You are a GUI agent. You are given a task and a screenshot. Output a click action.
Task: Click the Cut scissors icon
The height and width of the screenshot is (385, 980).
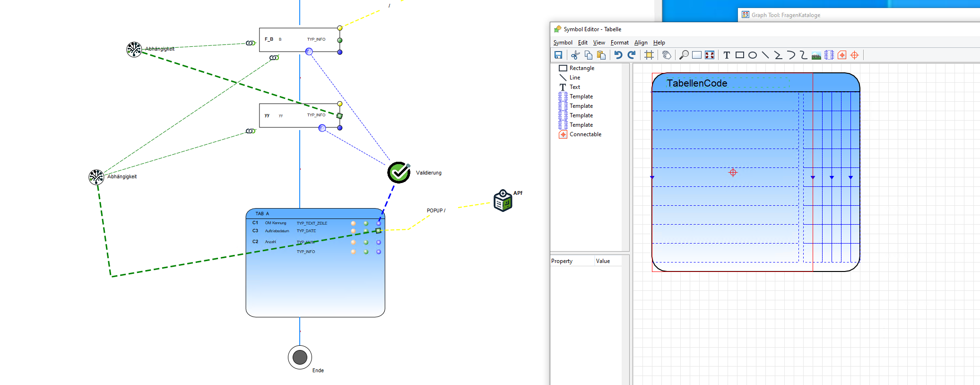click(x=575, y=55)
